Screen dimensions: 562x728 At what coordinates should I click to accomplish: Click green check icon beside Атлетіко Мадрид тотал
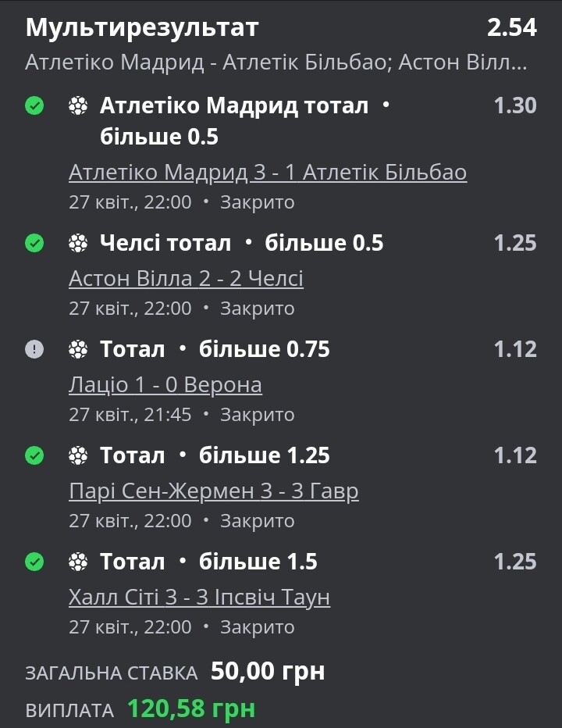click(34, 106)
